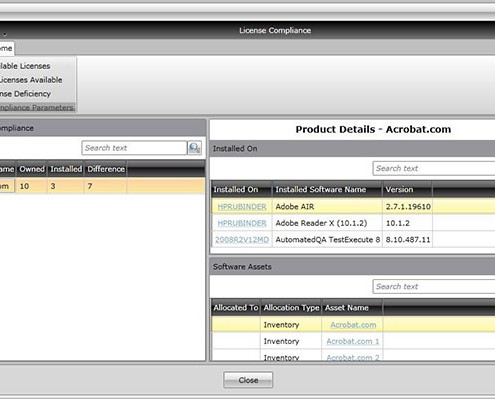Open the Home tab
Screen dimensions: 495x400
[6, 48]
